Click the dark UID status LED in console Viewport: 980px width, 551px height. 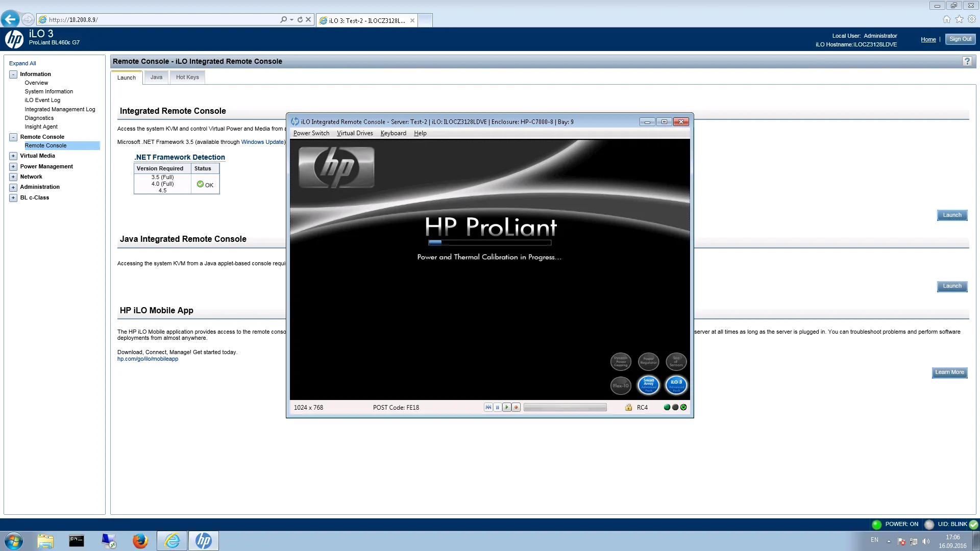675,407
